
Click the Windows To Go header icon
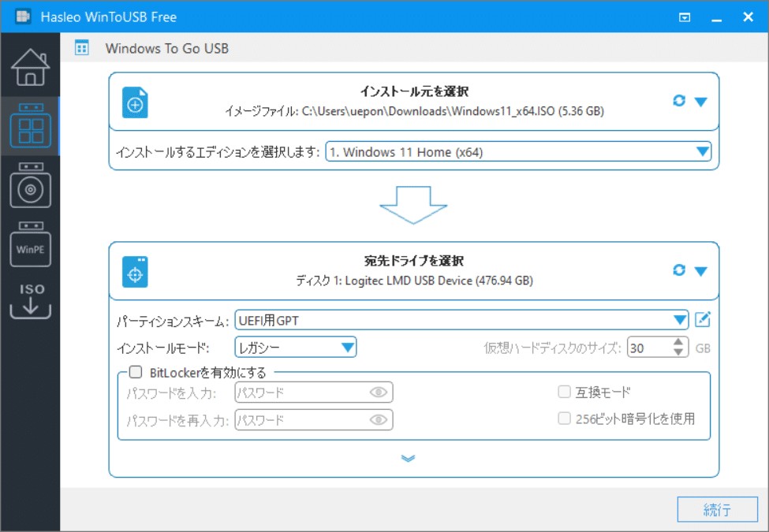[x=82, y=48]
